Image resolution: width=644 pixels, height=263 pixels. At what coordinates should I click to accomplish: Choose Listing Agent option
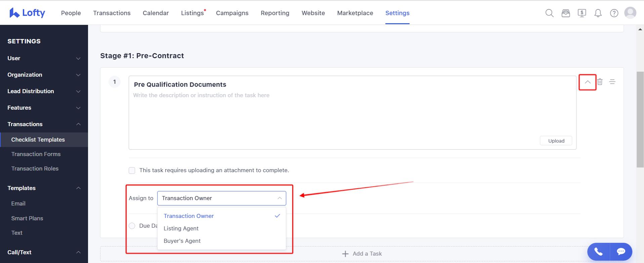(x=222, y=228)
